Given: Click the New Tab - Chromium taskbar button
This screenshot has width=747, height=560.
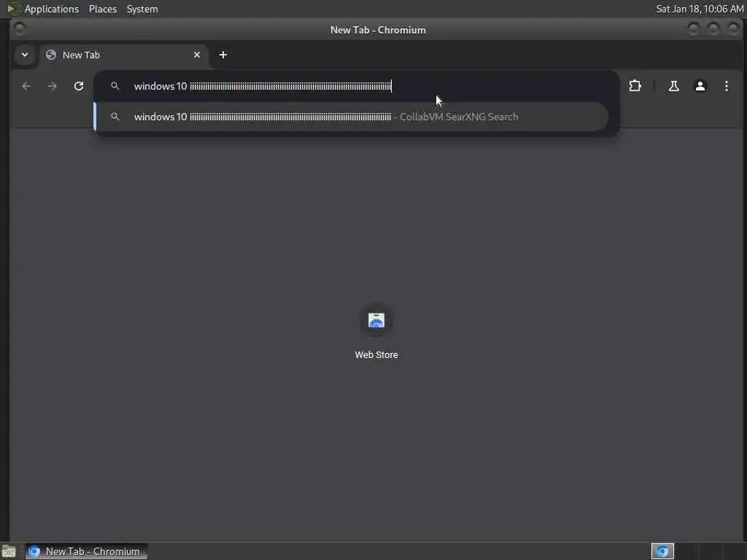Looking at the screenshot, I should coord(86,551).
